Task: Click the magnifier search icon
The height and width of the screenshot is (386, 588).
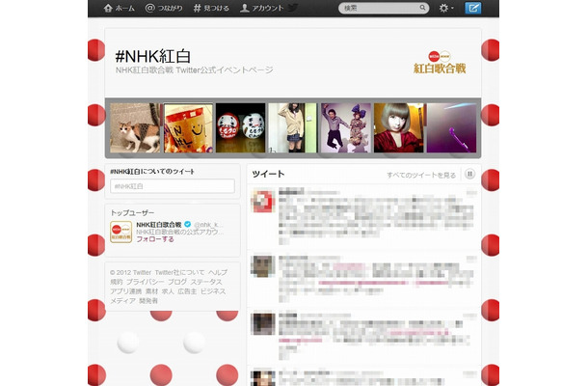Action: [x=422, y=8]
